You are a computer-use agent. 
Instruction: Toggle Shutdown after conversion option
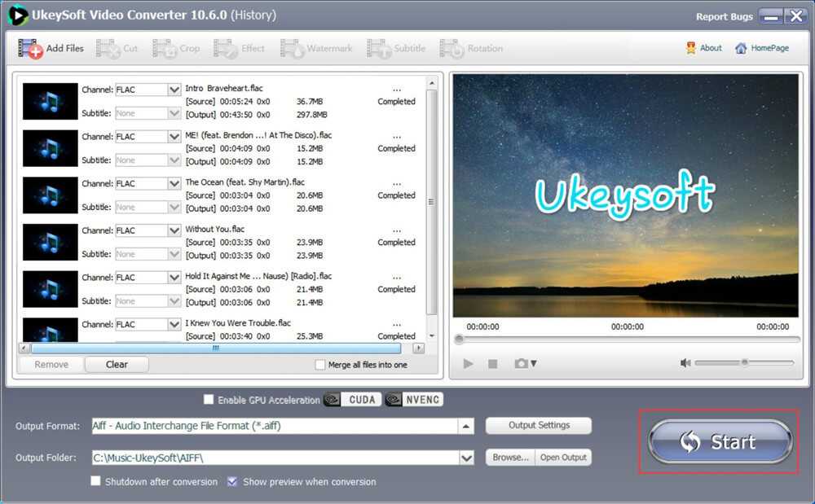click(96, 482)
